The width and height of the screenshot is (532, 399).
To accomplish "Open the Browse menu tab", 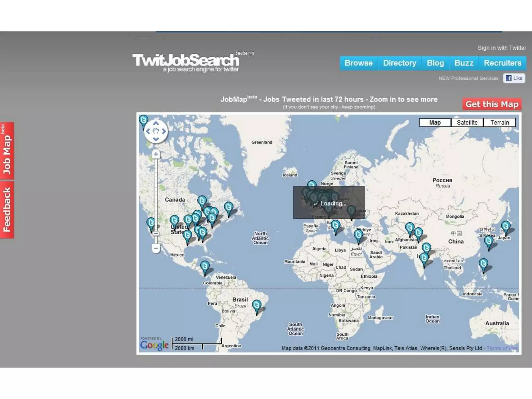I will click(358, 63).
